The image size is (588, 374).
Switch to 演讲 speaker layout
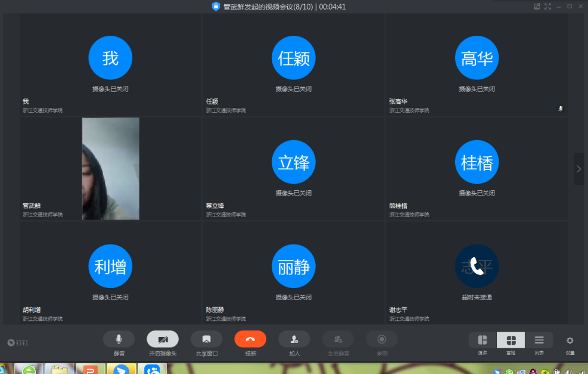click(483, 340)
